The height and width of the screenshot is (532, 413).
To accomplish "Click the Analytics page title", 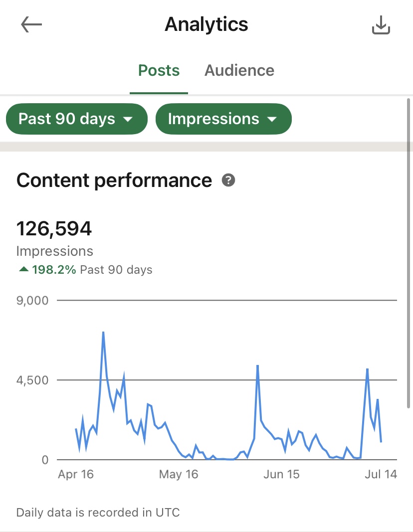I will [206, 24].
